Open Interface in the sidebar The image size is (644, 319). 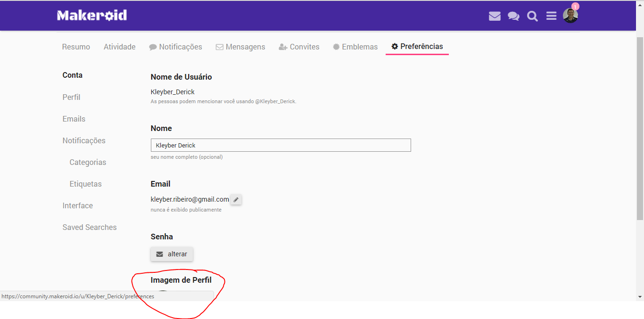tap(78, 205)
